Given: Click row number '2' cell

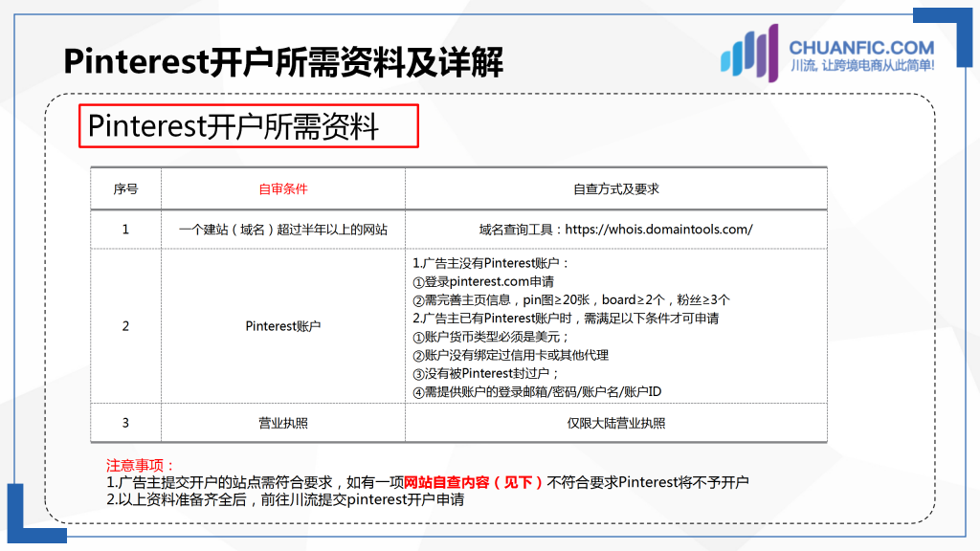Looking at the screenshot, I should coord(125,326).
